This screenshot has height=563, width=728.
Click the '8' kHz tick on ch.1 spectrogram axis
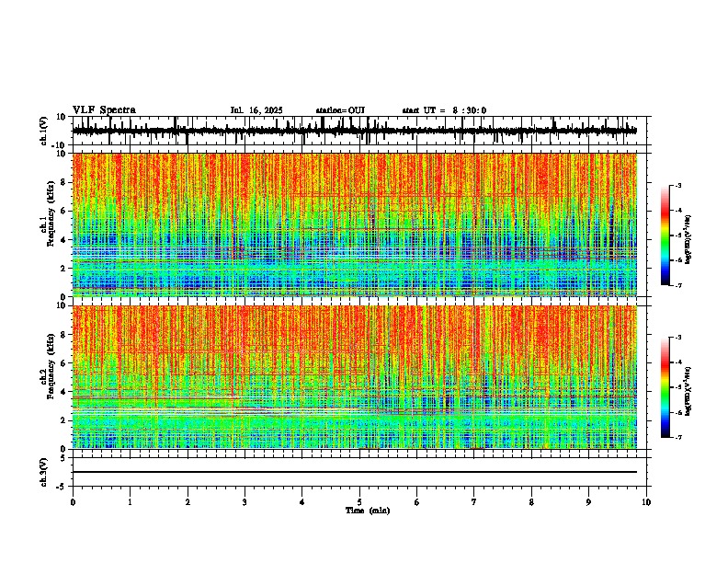click(64, 182)
